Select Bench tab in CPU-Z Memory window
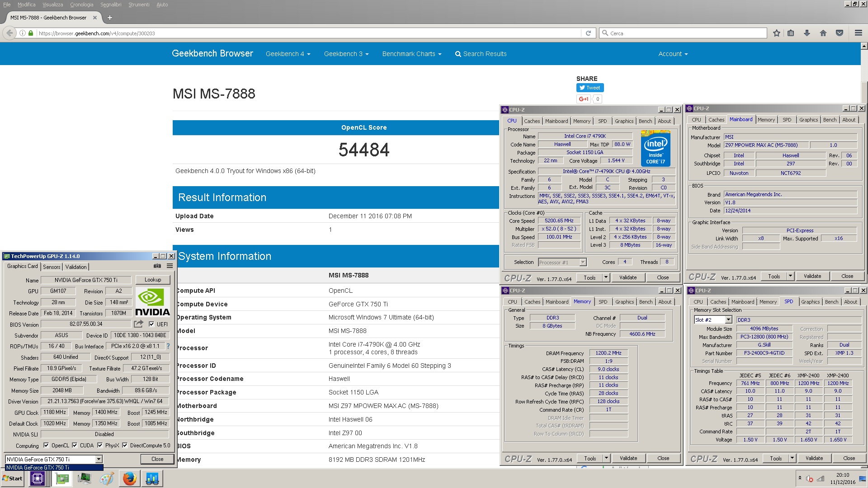868x488 pixels. [646, 302]
